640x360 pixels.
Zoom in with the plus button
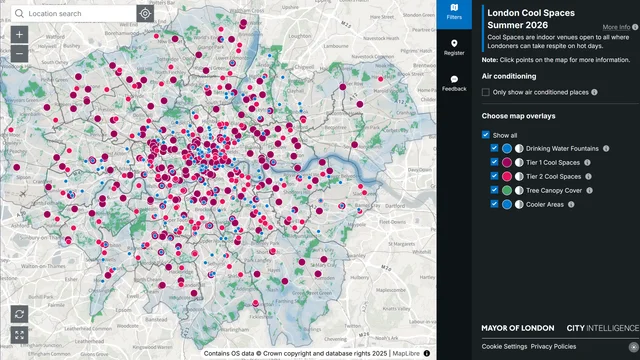[x=19, y=35]
